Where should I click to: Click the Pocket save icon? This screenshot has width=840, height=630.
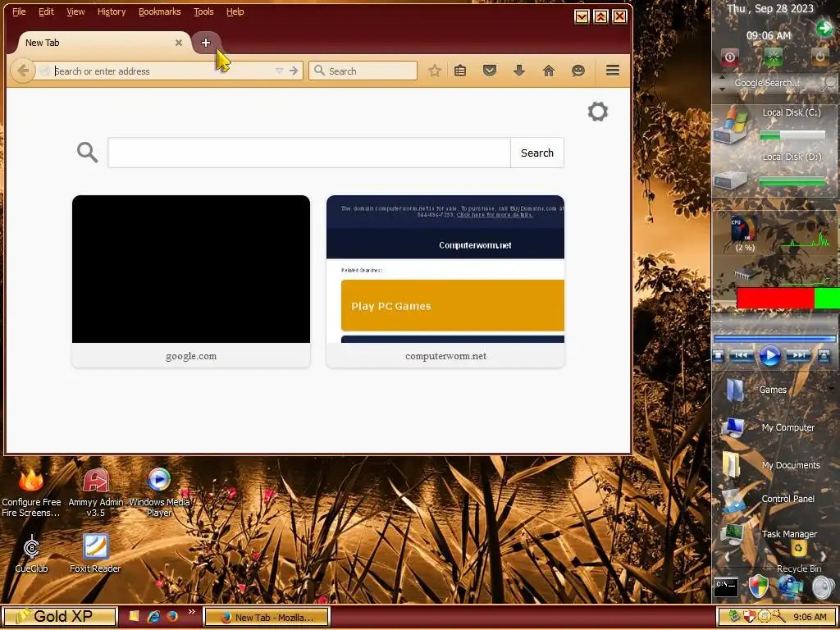[489, 71]
